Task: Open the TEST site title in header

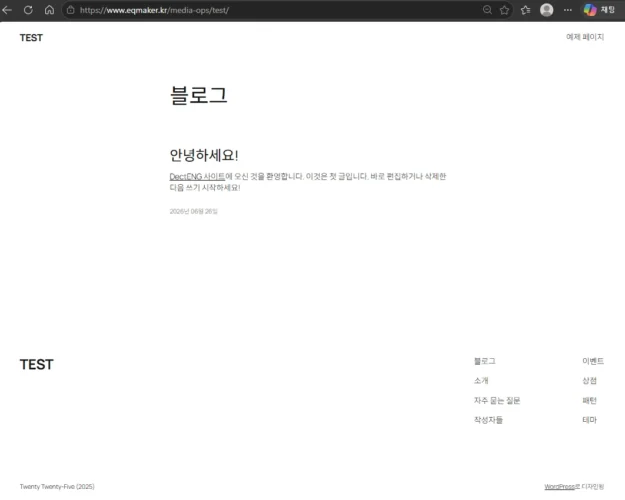Action: click(31, 38)
